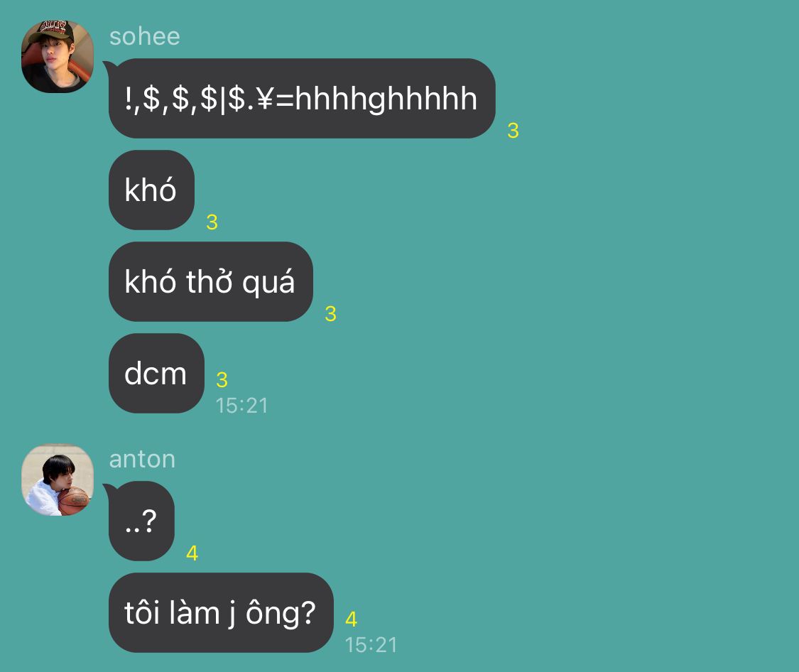Tap read count 3 beside gibberish message
Screen dimensions: 799x672
point(513,131)
